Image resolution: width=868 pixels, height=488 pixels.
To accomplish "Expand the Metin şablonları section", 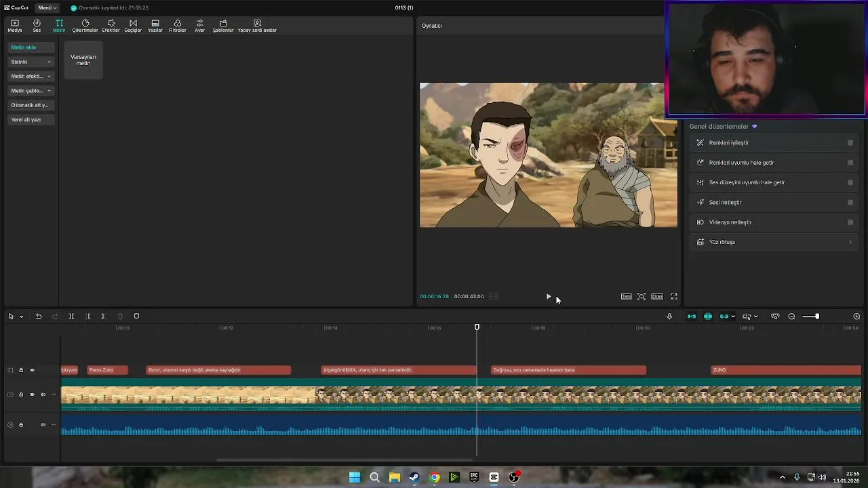I will coord(31,90).
